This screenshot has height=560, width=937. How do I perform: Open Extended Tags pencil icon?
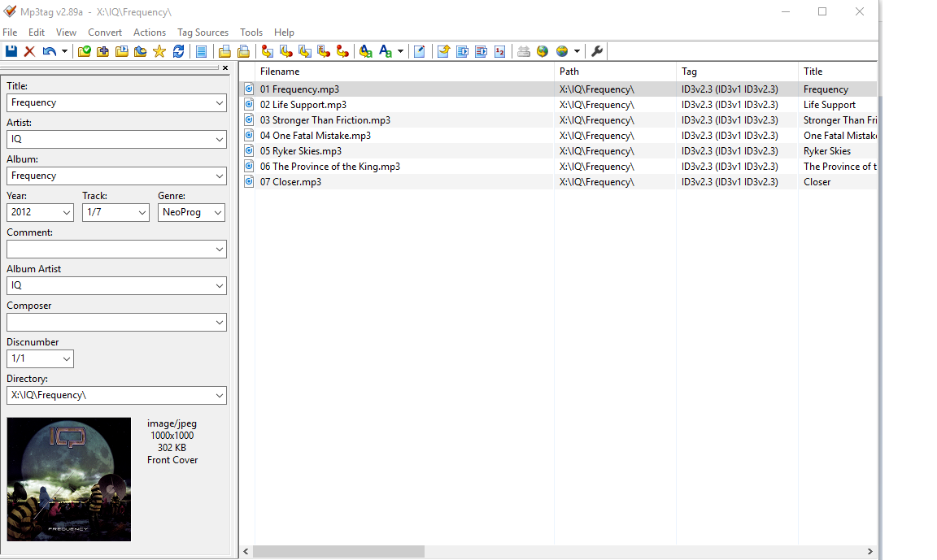coord(420,51)
